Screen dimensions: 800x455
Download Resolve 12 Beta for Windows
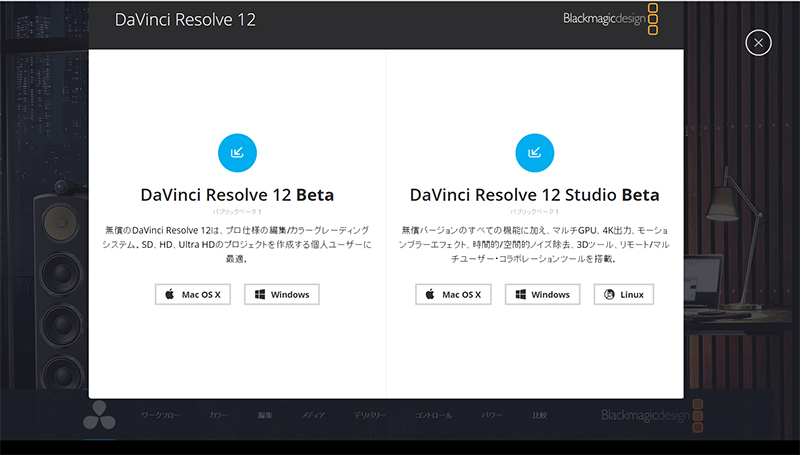[282, 295]
